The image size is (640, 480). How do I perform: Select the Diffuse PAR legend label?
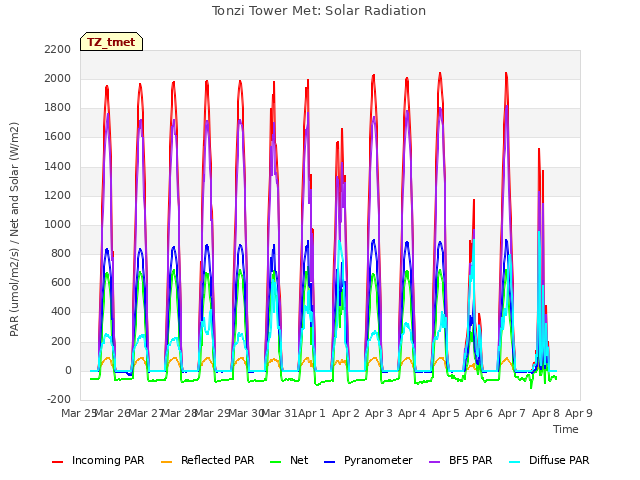point(559,460)
